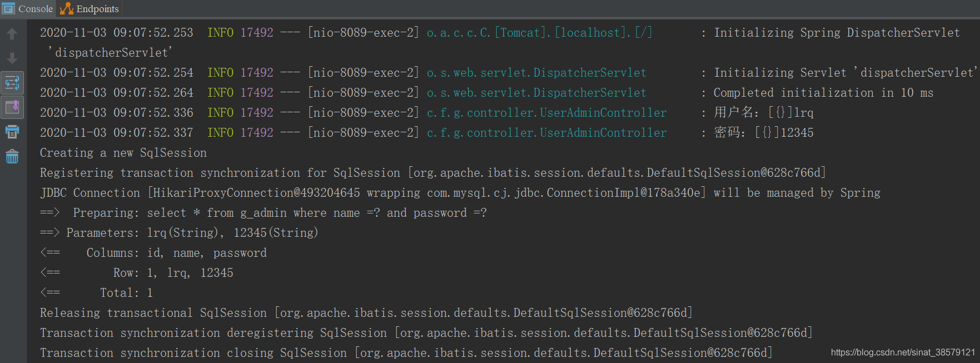The width and height of the screenshot is (980, 363).
Task: Click the orange Endpoints icon
Action: tap(67, 8)
